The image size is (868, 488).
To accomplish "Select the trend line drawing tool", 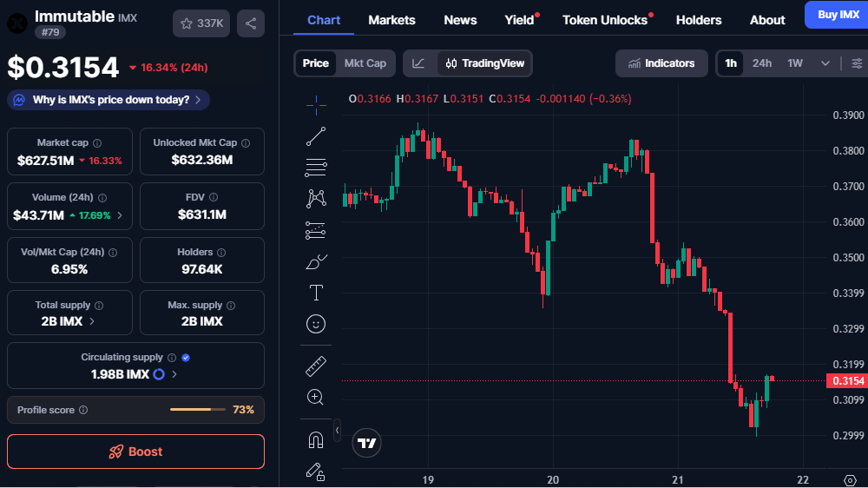I will point(316,136).
